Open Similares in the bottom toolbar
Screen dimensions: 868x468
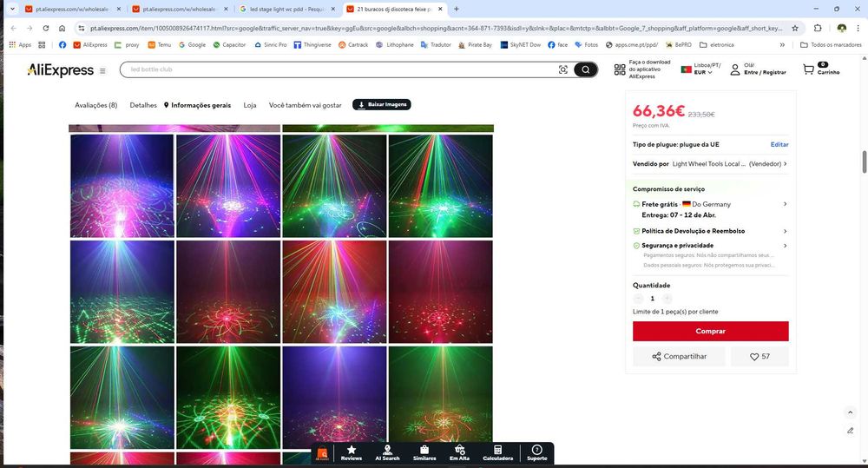click(x=424, y=452)
